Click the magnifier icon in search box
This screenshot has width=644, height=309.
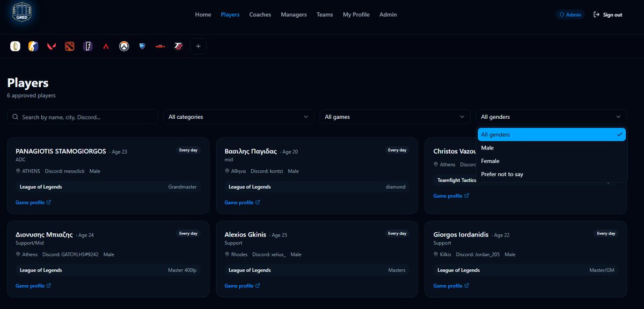[x=16, y=117]
